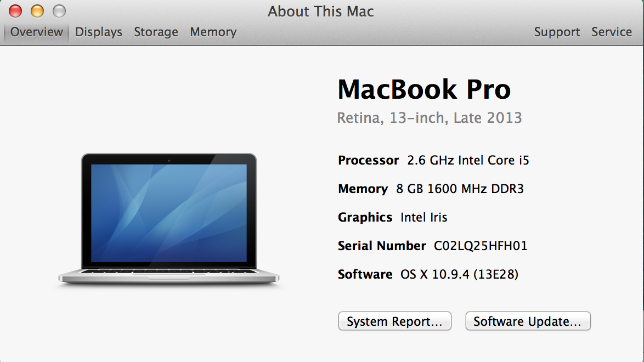Close the About This Mac window
Viewport: 644px width, 362px height.
tap(15, 11)
